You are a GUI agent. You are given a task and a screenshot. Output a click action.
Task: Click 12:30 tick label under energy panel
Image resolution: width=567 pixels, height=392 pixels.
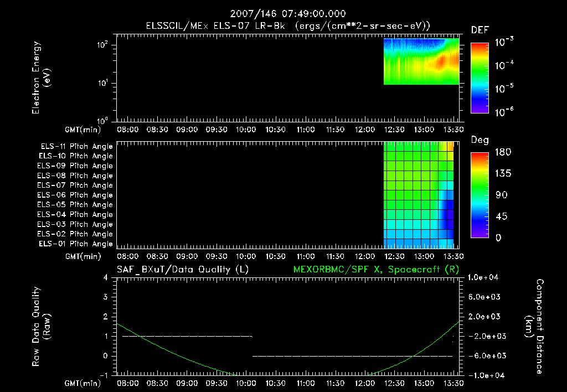394,130
